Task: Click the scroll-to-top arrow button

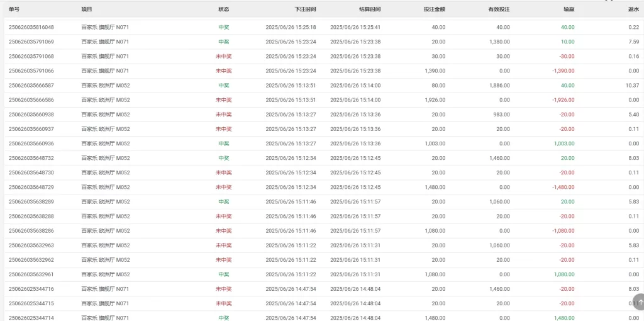Action: click(639, 301)
